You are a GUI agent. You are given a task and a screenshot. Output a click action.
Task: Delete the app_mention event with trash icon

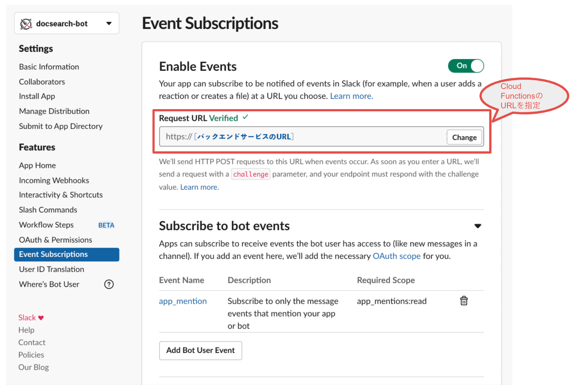(464, 301)
